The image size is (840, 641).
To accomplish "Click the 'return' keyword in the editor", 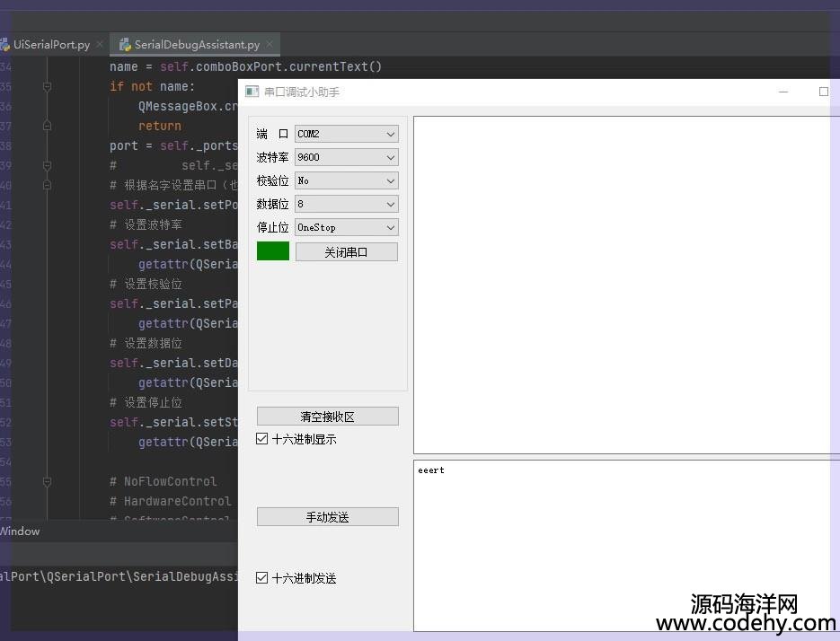I will click(160, 126).
